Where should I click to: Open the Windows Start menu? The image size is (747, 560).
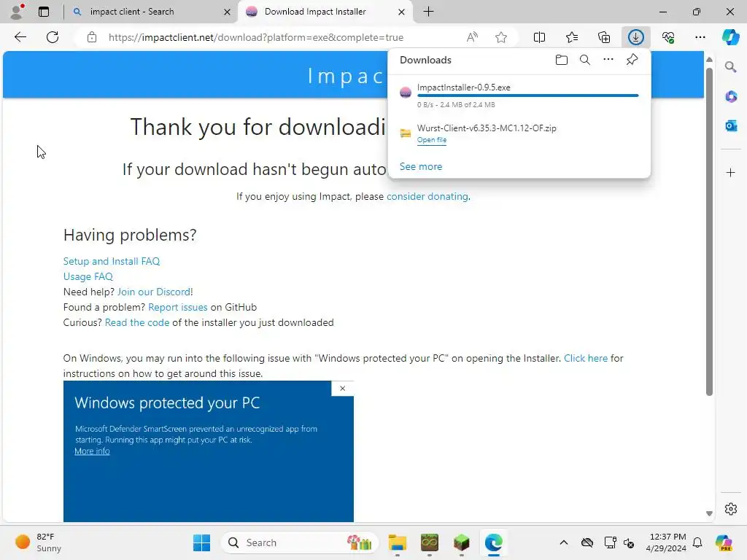(x=201, y=542)
